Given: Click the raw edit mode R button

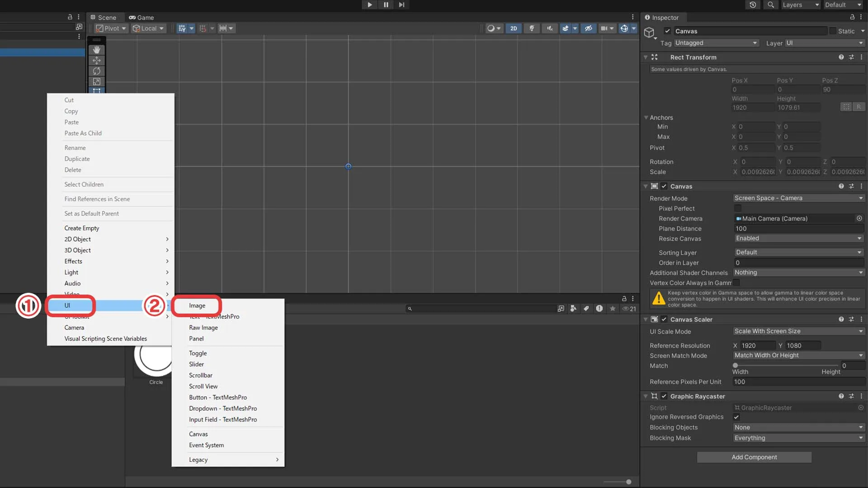Looking at the screenshot, I should click(859, 107).
